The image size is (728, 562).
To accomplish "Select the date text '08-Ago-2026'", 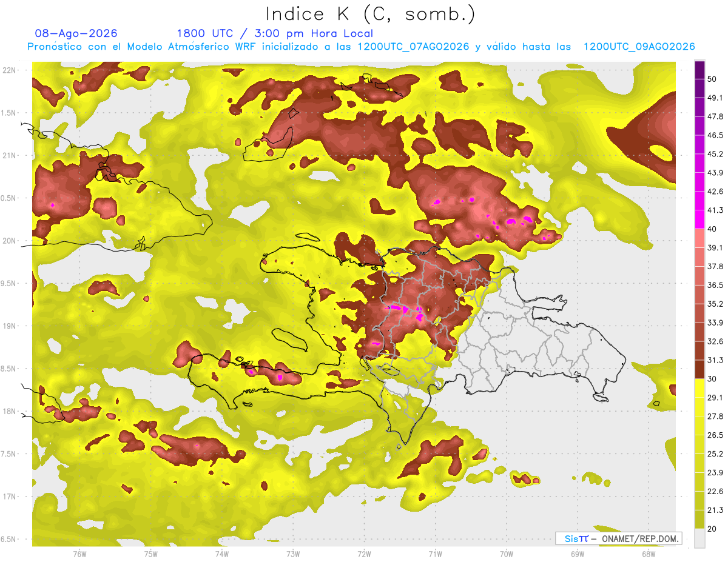I will coord(76,33).
